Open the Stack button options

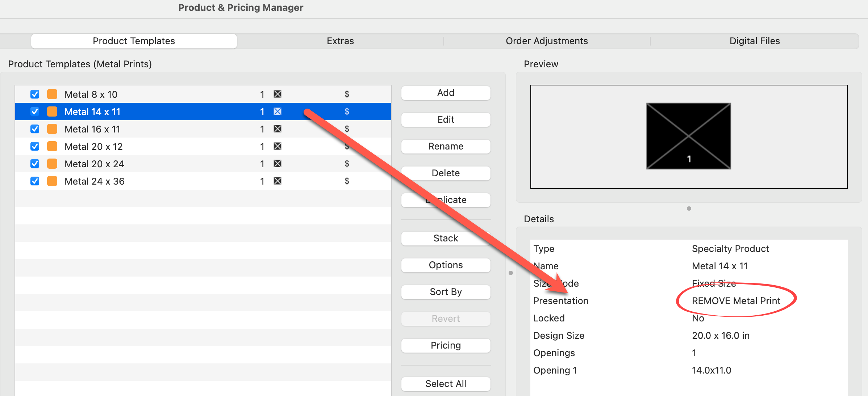coord(446,238)
